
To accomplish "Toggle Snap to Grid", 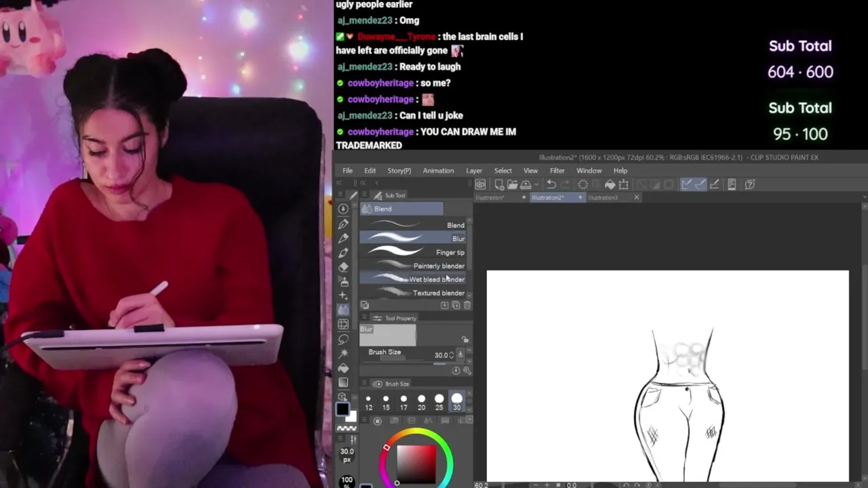I will tap(715, 184).
